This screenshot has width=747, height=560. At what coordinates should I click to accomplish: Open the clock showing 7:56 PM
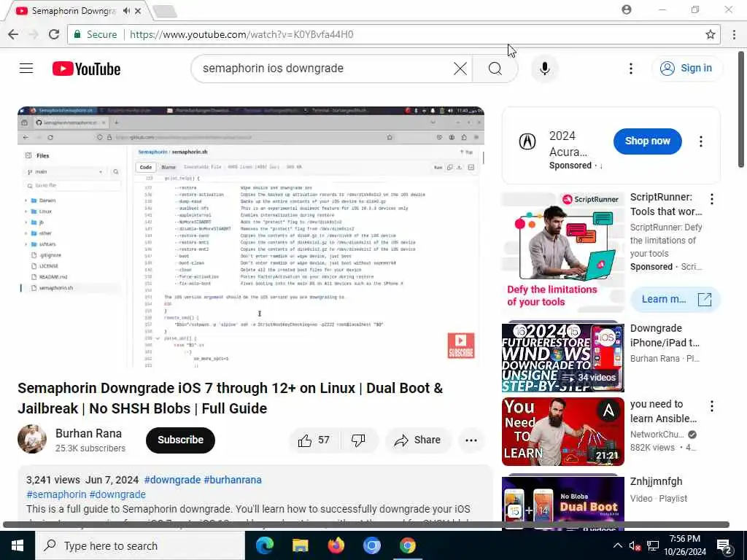[685, 545]
